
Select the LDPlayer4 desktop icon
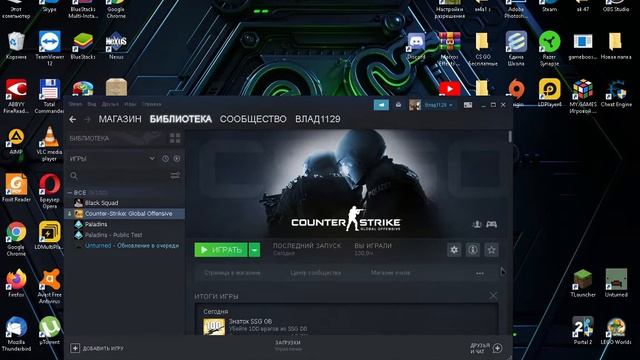click(x=549, y=93)
